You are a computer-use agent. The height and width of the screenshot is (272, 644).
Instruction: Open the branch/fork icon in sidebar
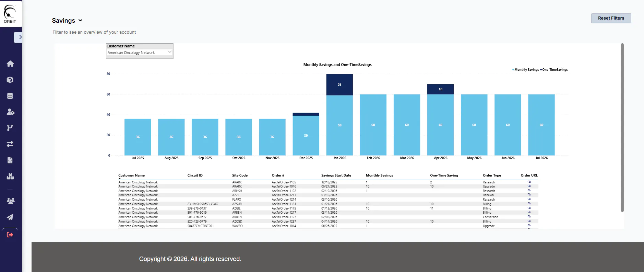(10, 128)
